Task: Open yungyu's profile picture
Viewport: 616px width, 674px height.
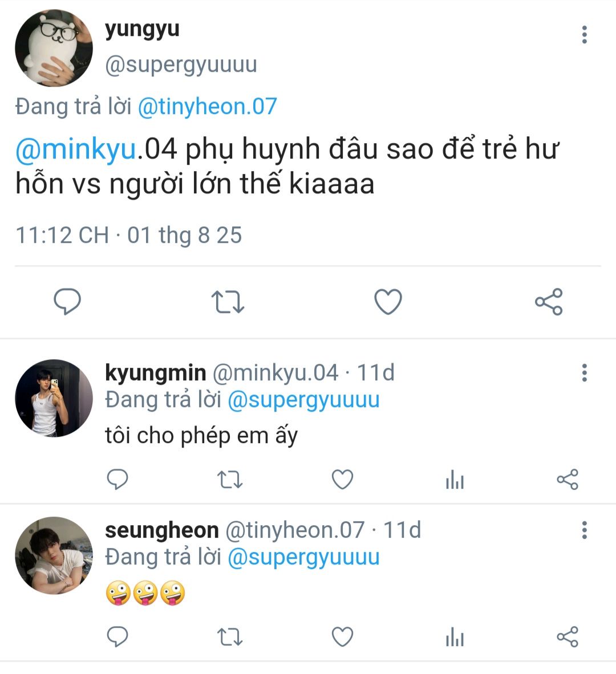Action: 54,48
